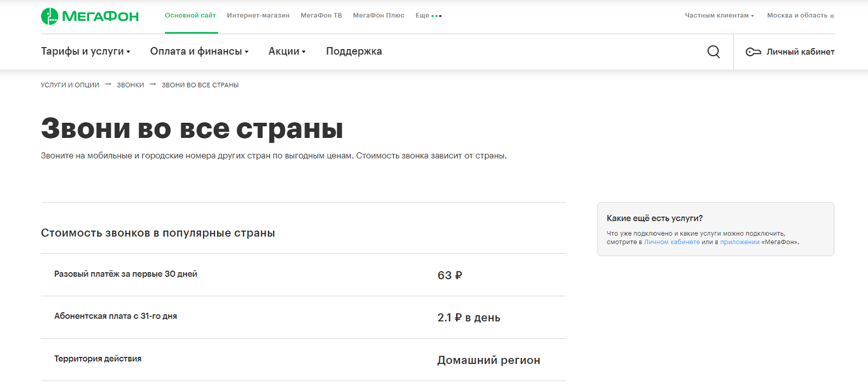
Task: Switch to Интернет-магазин tab
Action: (258, 15)
